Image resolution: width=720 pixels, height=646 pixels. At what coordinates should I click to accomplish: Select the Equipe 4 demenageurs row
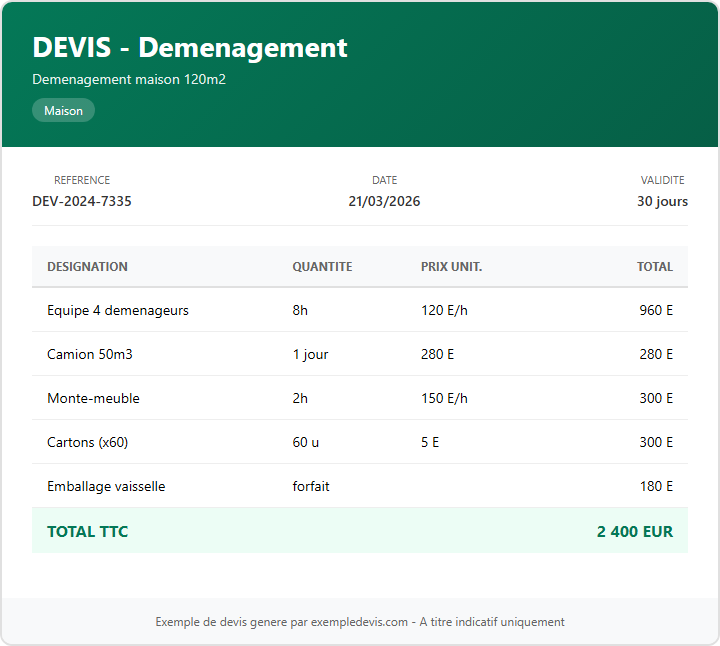tap(118, 310)
